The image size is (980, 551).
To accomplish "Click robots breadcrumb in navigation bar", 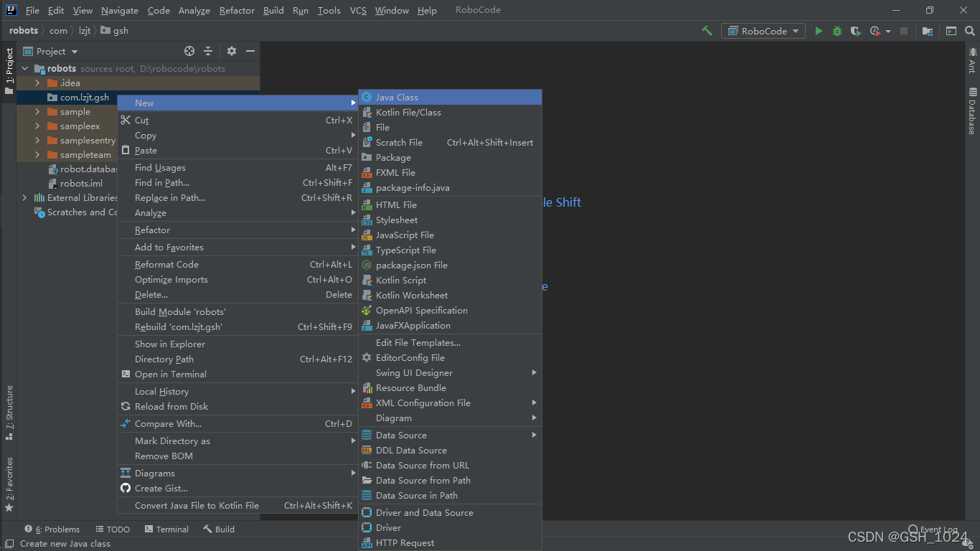I will click(x=24, y=31).
